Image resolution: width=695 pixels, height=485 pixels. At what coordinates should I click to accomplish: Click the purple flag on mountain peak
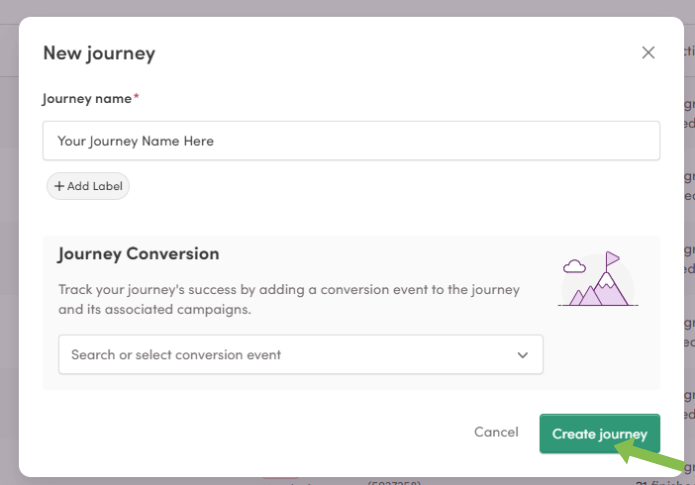tap(612, 258)
